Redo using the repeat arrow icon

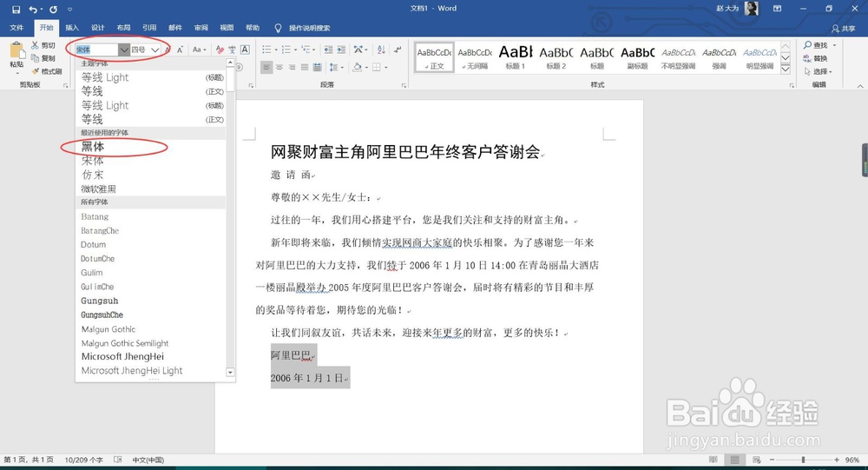pyautogui.click(x=53, y=10)
